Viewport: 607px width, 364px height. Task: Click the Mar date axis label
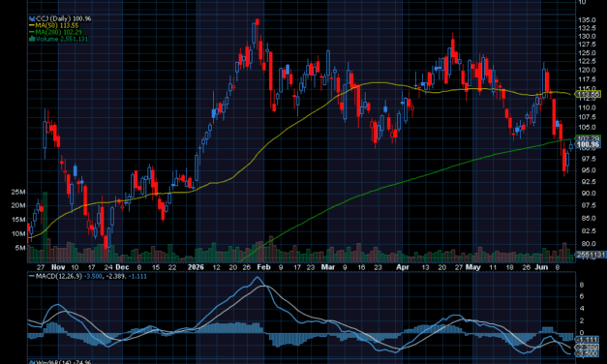(x=328, y=267)
